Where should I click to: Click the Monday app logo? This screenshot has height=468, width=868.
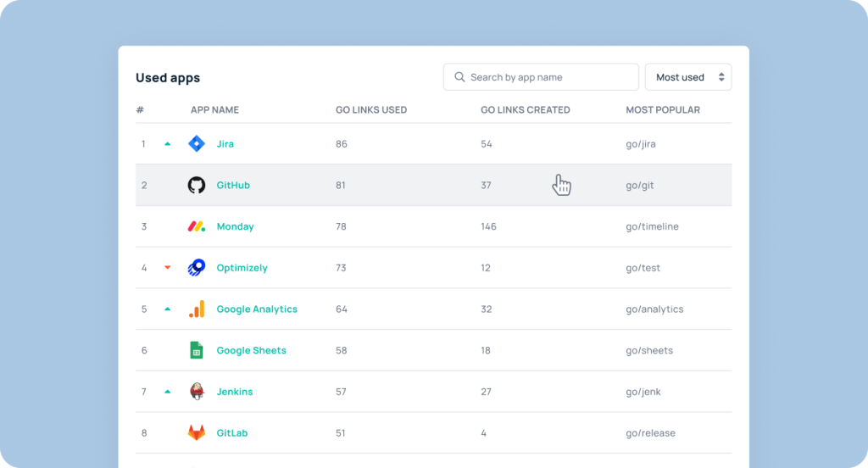(197, 226)
